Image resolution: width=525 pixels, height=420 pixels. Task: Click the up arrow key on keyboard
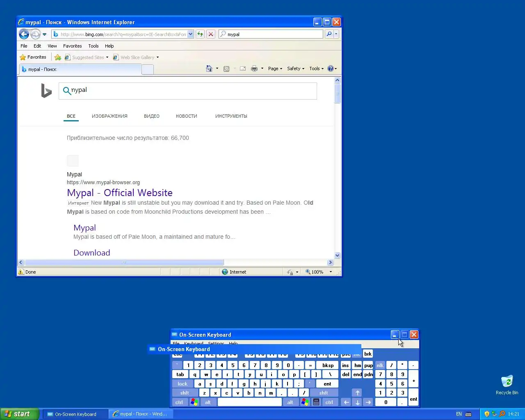click(357, 393)
